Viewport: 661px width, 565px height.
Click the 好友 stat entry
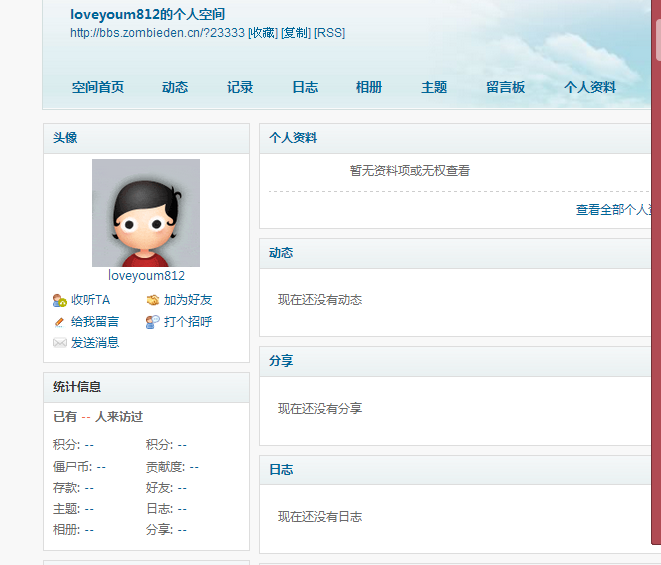tap(166, 488)
